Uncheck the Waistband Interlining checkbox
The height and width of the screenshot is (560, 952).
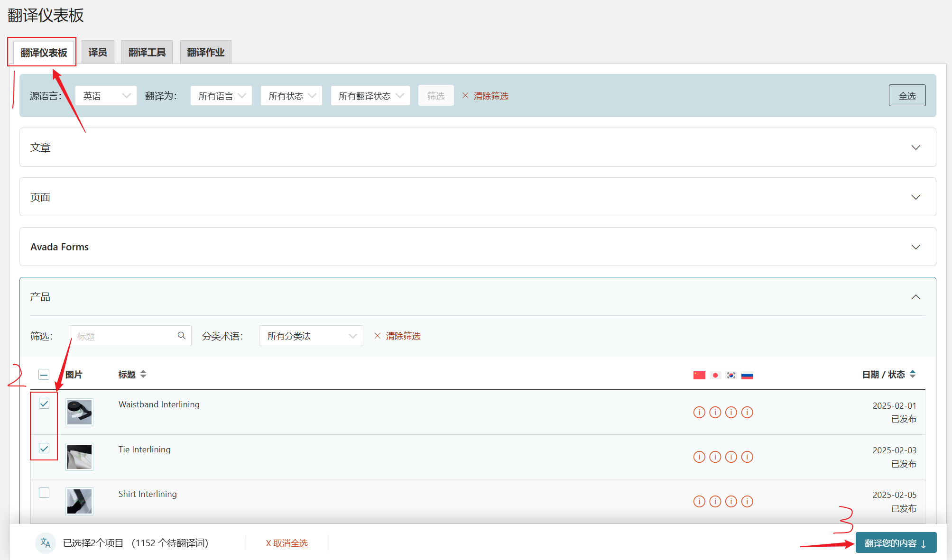[x=44, y=404]
